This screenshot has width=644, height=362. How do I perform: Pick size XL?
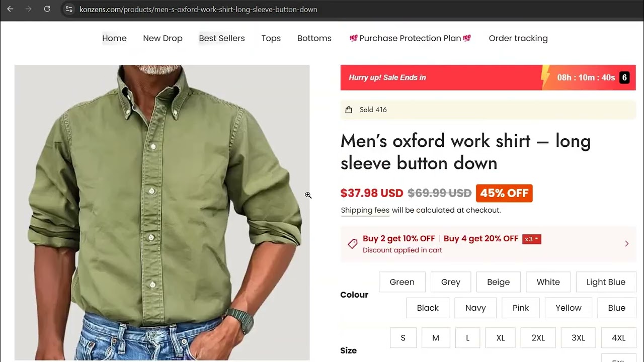(500, 338)
